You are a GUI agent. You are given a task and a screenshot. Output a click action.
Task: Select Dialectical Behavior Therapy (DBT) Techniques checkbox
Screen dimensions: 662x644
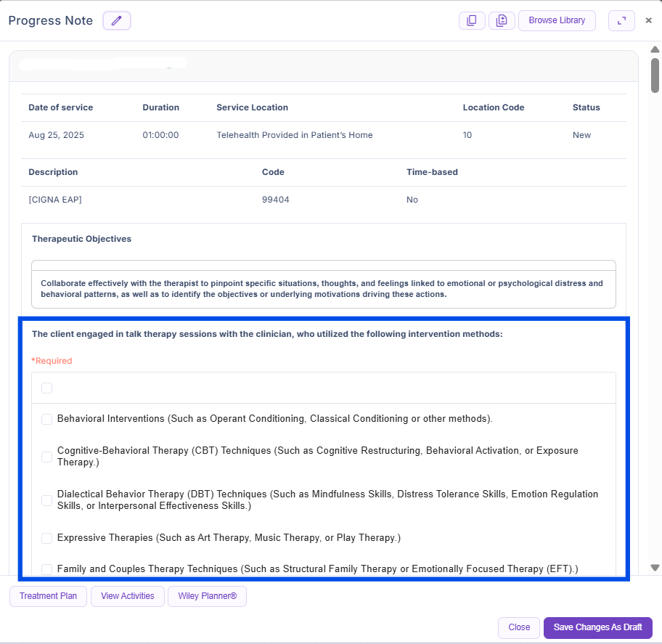pyautogui.click(x=47, y=500)
